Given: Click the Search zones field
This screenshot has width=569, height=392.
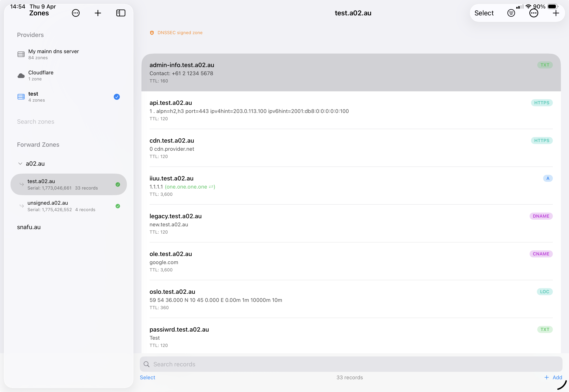Looking at the screenshot, I should click(x=68, y=122).
